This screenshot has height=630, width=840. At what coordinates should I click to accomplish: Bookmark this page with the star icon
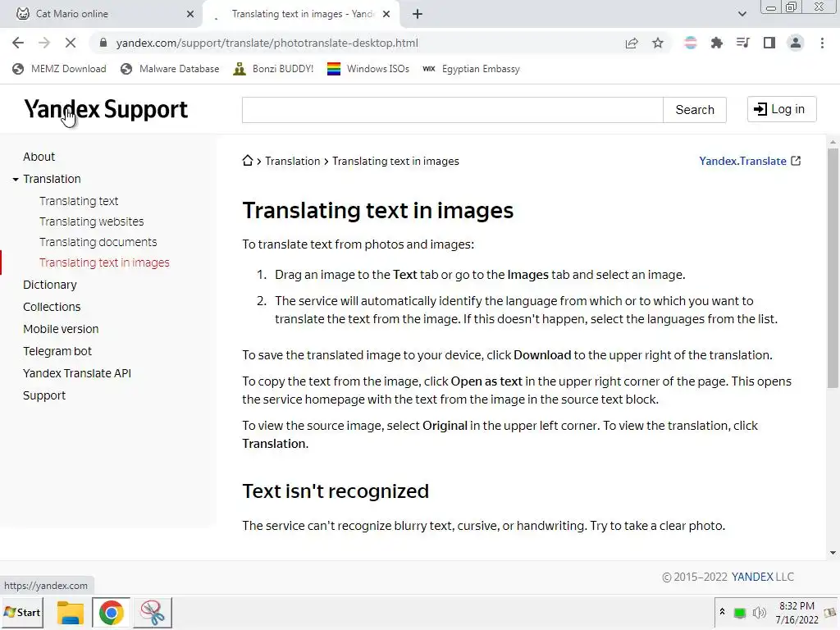click(x=658, y=43)
